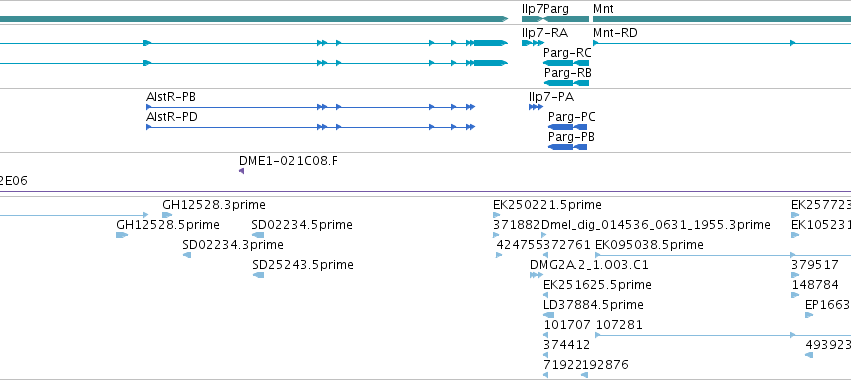
Task: Click the SD02234.5prime EST marker
Action: pyautogui.click(x=258, y=235)
